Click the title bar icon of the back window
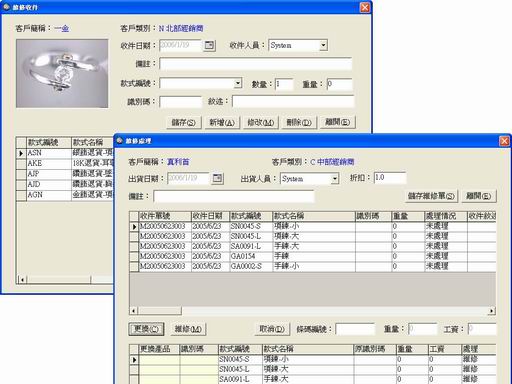The height and width of the screenshot is (384, 512). (6, 7)
